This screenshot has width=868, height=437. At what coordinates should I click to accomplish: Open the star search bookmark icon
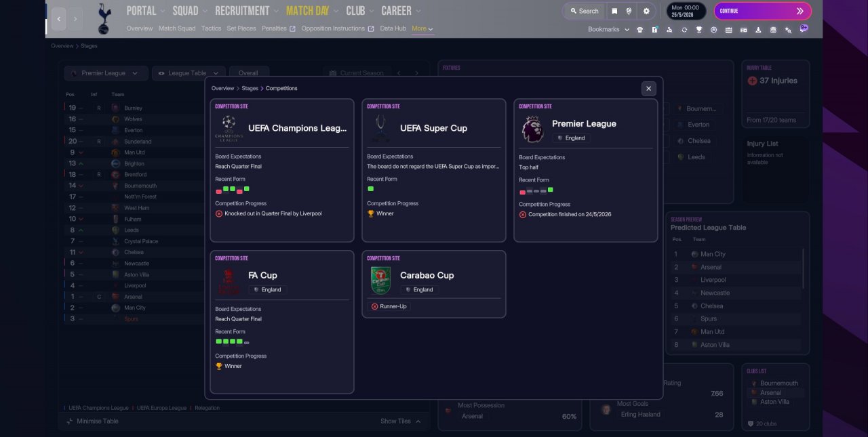pyautogui.click(x=787, y=30)
